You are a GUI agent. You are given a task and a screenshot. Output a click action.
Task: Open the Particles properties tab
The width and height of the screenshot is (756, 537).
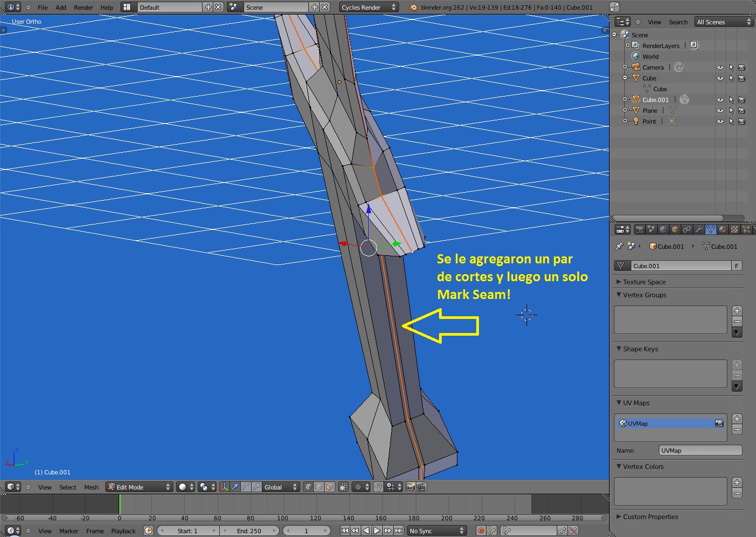(x=746, y=229)
